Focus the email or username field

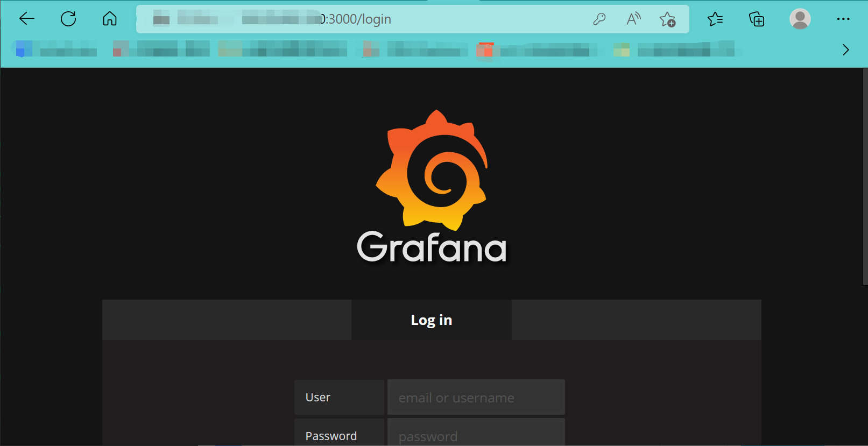pyautogui.click(x=476, y=398)
